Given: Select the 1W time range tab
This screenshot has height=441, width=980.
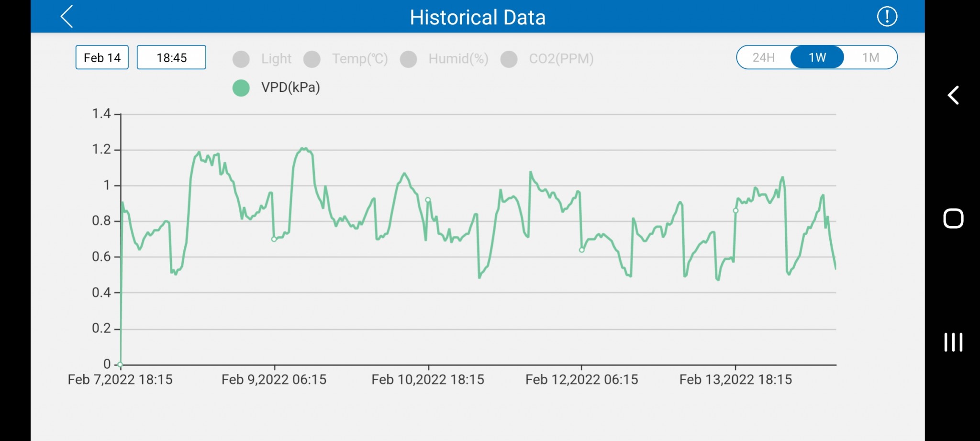Looking at the screenshot, I should click(817, 57).
